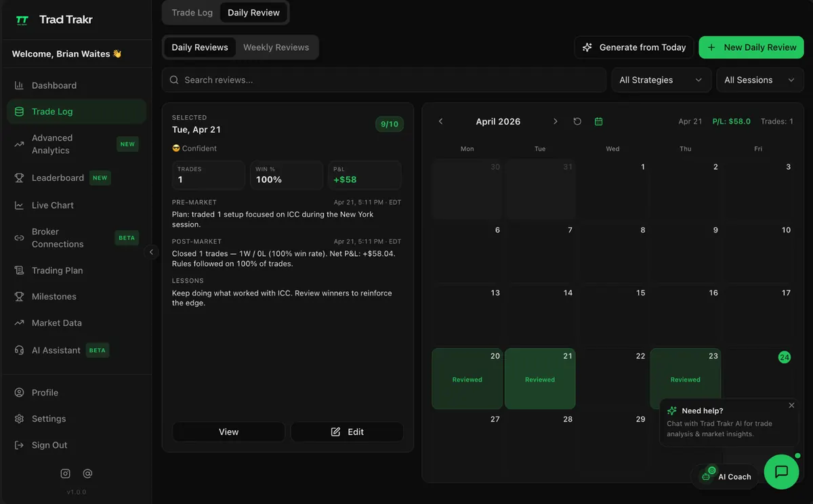Click the Confident mood label
This screenshot has width=813, height=504.
194,148
